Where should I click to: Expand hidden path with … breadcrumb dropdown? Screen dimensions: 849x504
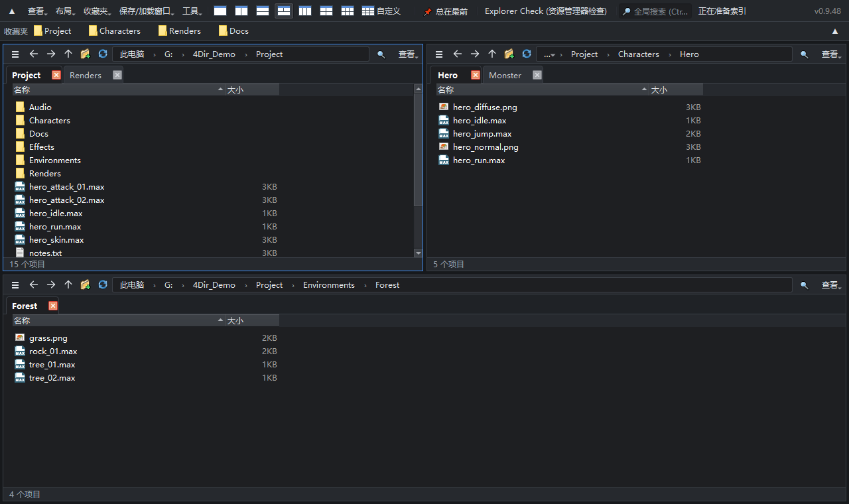coord(549,54)
